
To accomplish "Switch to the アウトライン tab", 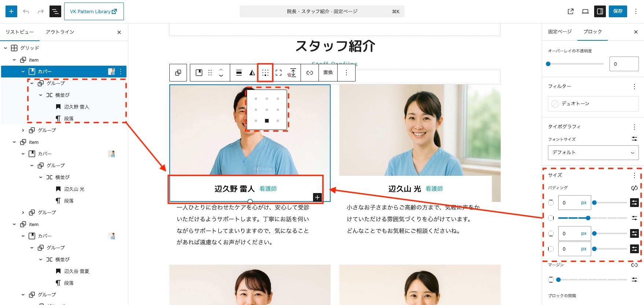I will coord(60,32).
